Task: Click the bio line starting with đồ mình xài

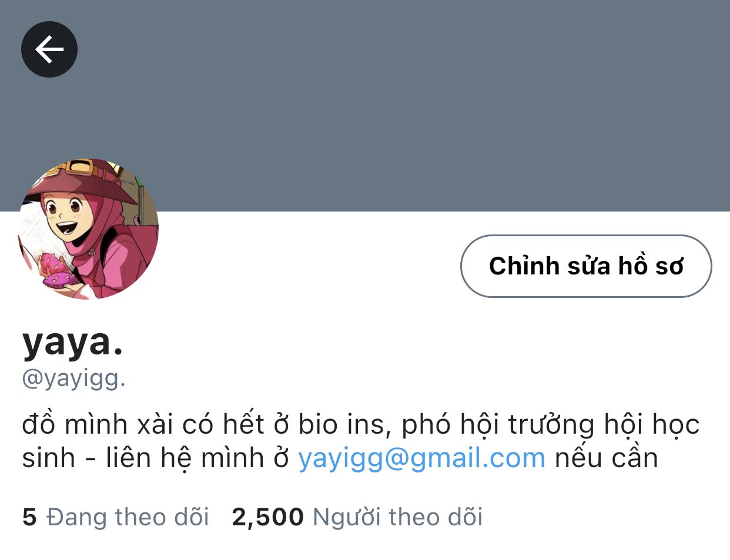Action: point(361,425)
